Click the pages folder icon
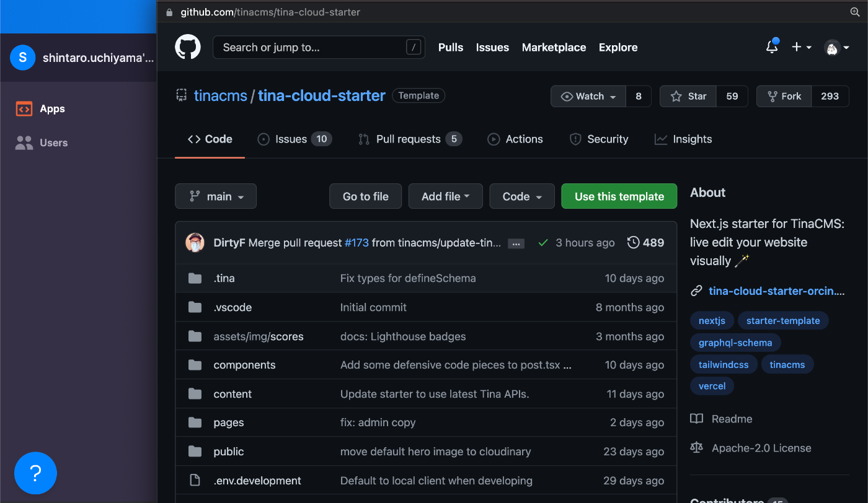Image resolution: width=868 pixels, height=503 pixels. (x=195, y=422)
